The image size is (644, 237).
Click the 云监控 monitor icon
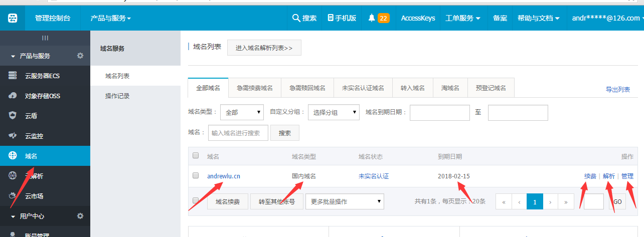(x=13, y=136)
